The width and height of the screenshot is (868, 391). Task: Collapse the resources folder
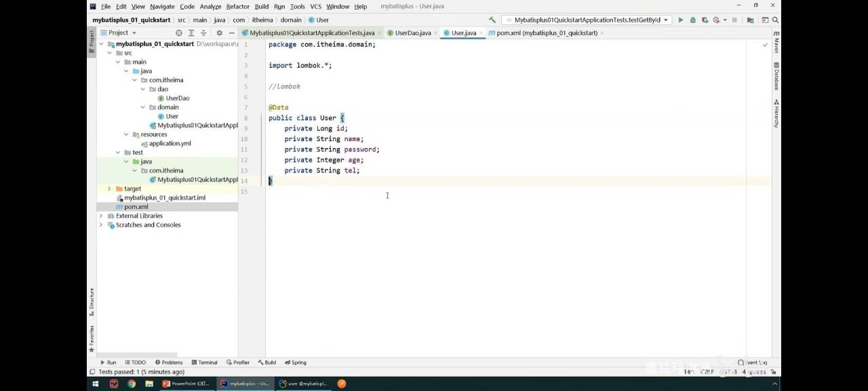click(126, 134)
